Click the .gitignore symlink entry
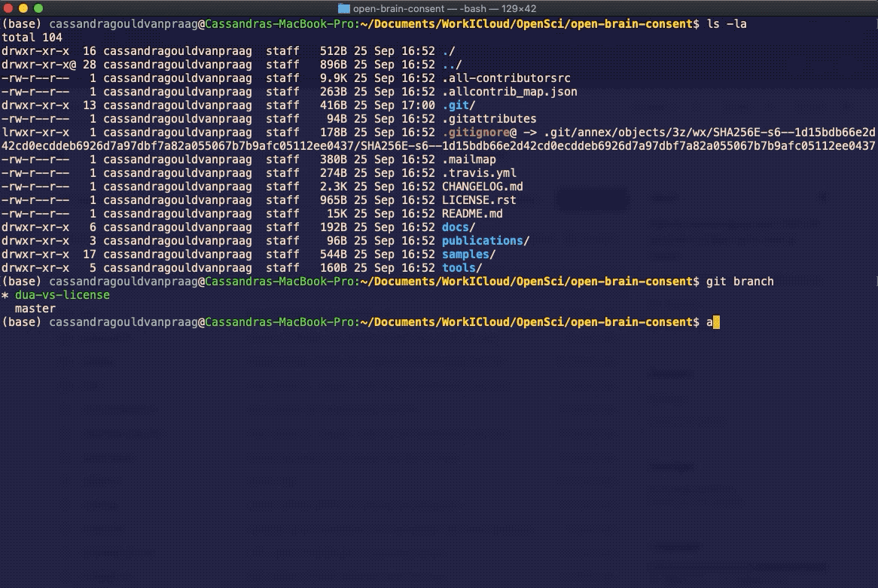This screenshot has width=878, height=588. click(x=472, y=132)
